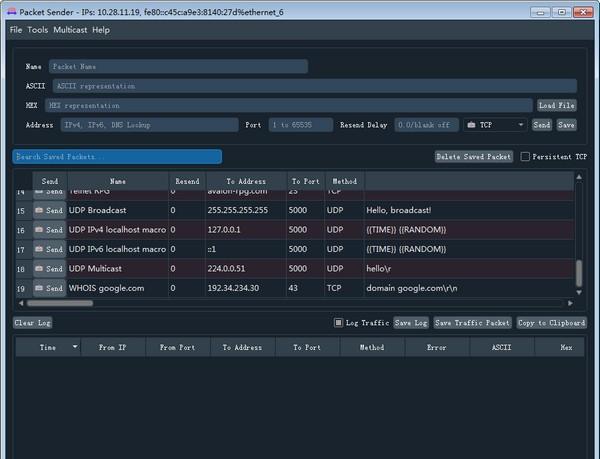This screenshot has height=459, width=600.
Task: Open the TCP protocol dropdown
Action: click(495, 125)
